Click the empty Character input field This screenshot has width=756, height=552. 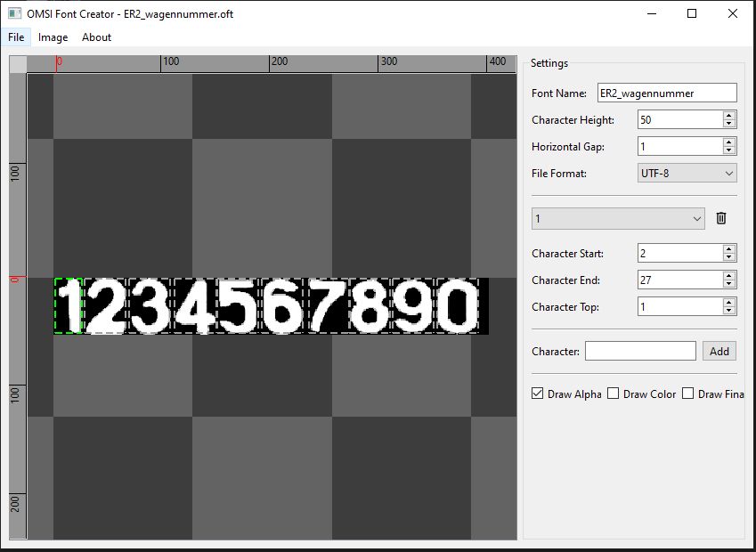640,351
